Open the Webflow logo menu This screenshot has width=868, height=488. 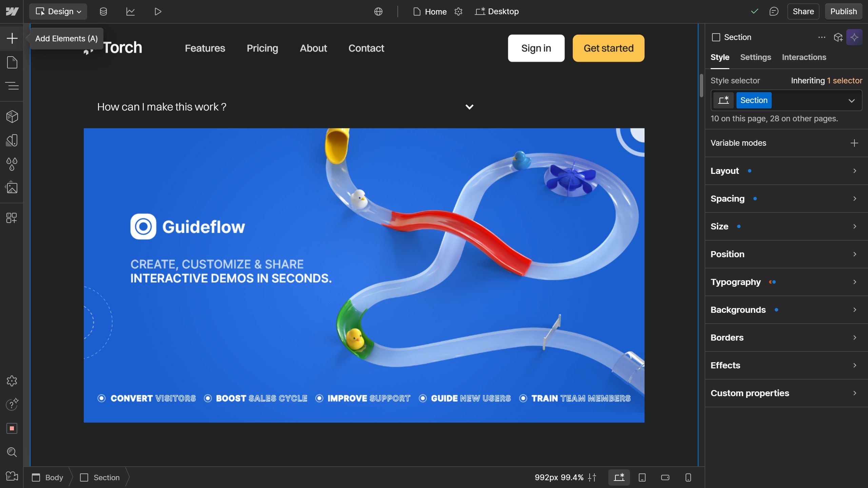12,12
